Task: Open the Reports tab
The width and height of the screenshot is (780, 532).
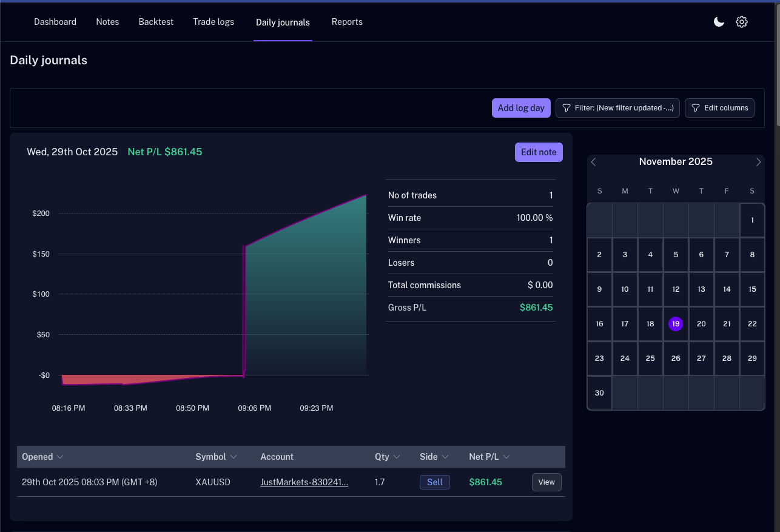Action: coord(347,22)
